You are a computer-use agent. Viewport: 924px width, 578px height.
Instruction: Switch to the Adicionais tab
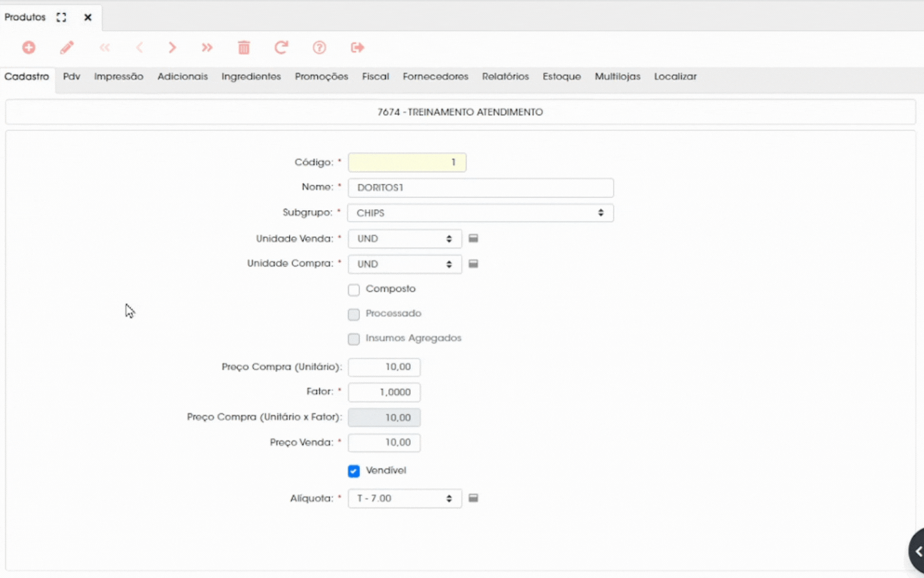[x=183, y=77]
